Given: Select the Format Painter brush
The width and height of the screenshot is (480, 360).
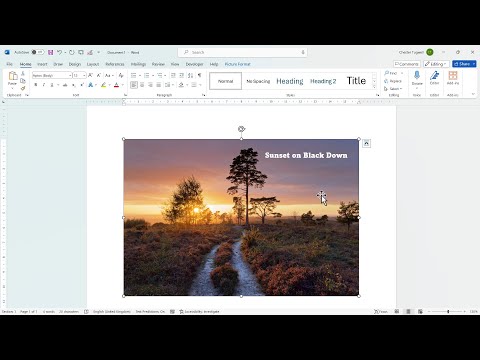Looking at the screenshot, I should (23, 88).
